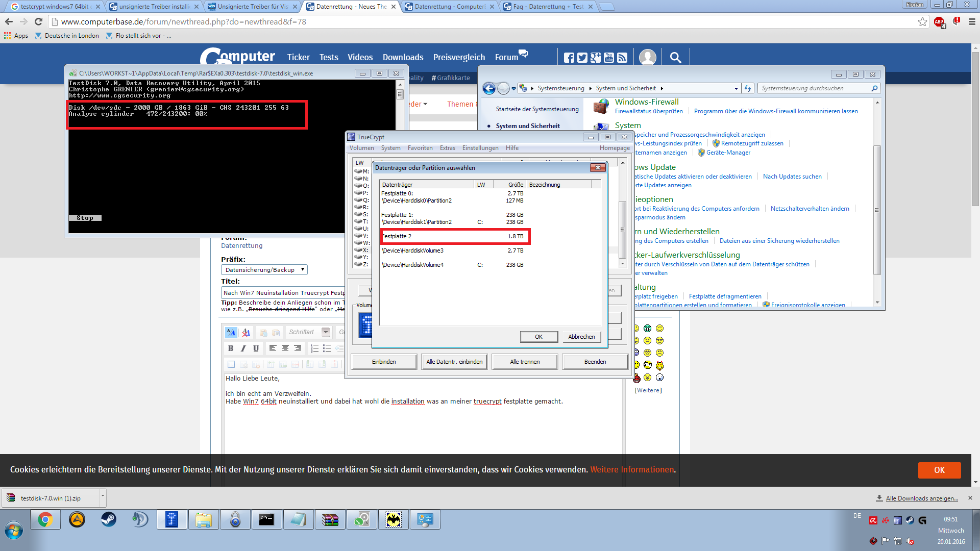Click Beenden in the TrueCrypt window
Image resolution: width=980 pixels, height=551 pixels.
[595, 362]
